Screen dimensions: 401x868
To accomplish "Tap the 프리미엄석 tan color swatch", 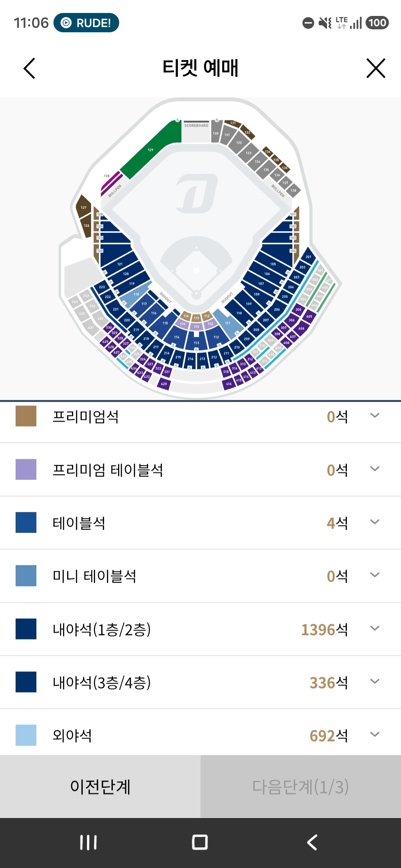I will [x=26, y=416].
